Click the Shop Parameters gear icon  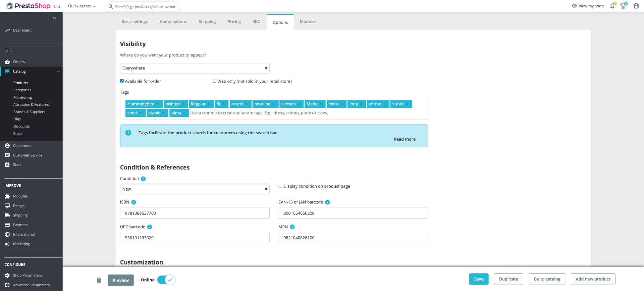tap(7, 275)
